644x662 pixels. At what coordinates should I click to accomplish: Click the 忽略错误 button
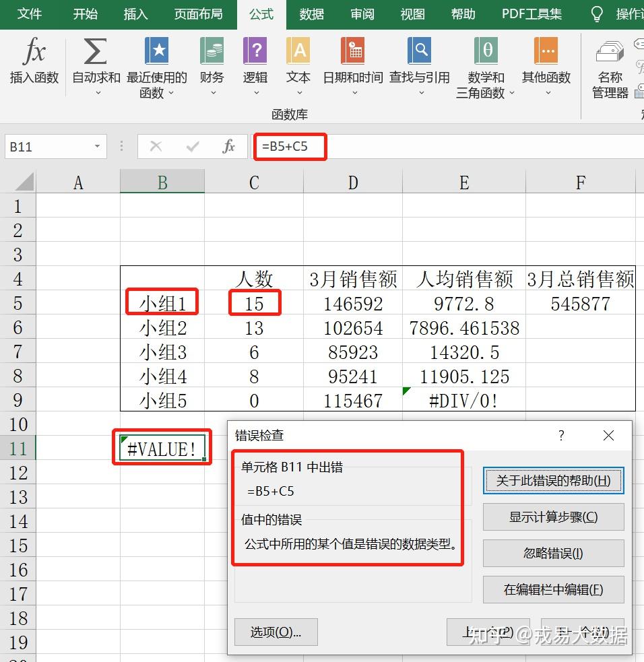coord(553,554)
